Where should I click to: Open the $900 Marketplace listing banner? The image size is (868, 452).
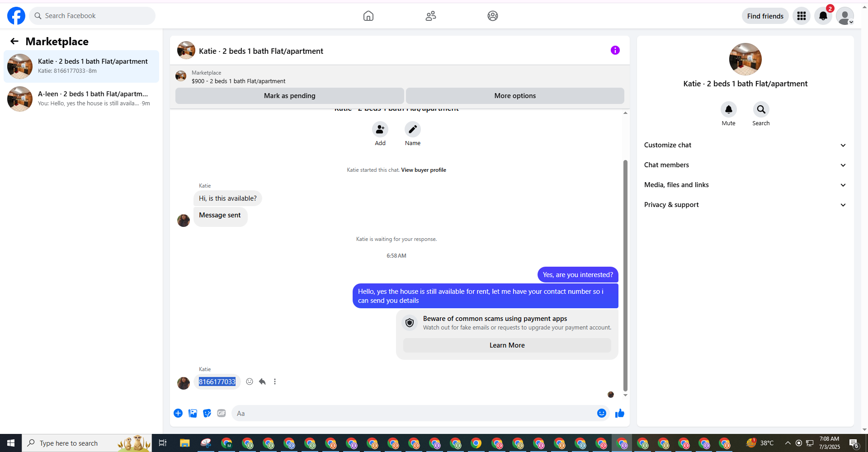point(400,77)
